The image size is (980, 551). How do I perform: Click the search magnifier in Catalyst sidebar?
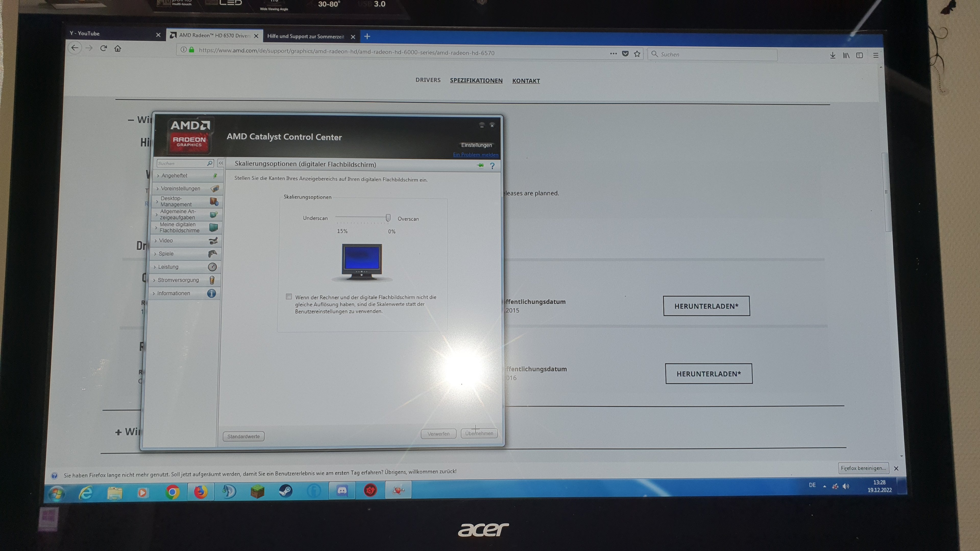coord(210,163)
